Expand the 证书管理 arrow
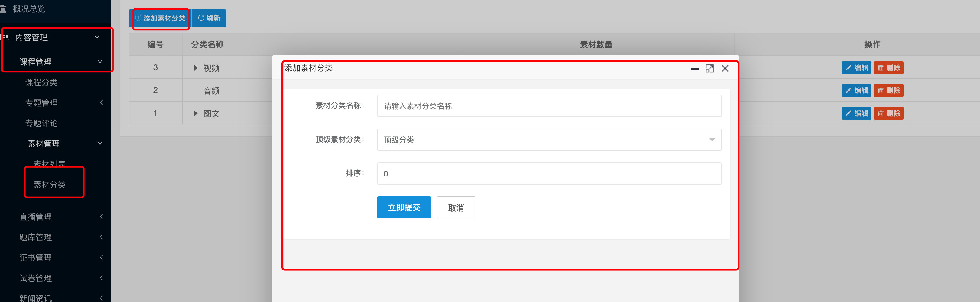 101,257
